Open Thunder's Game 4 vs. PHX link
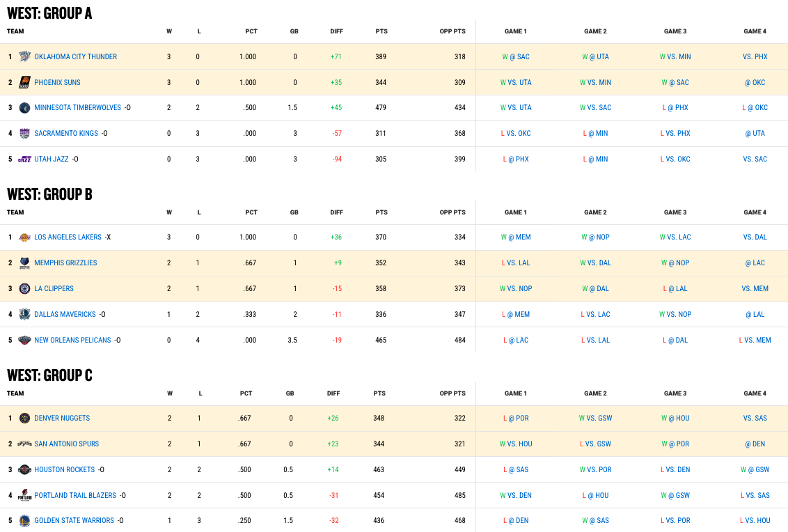Viewport: 788px width, 532px height. click(x=755, y=56)
